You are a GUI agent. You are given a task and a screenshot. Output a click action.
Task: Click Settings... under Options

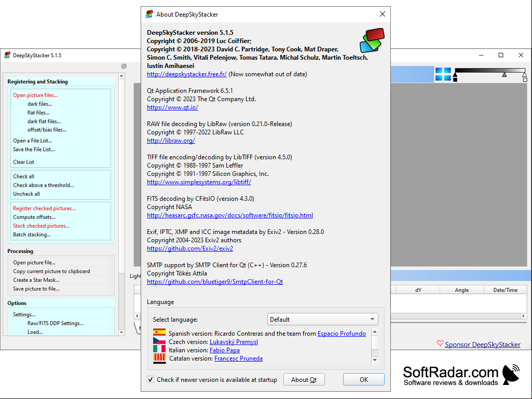point(24,314)
